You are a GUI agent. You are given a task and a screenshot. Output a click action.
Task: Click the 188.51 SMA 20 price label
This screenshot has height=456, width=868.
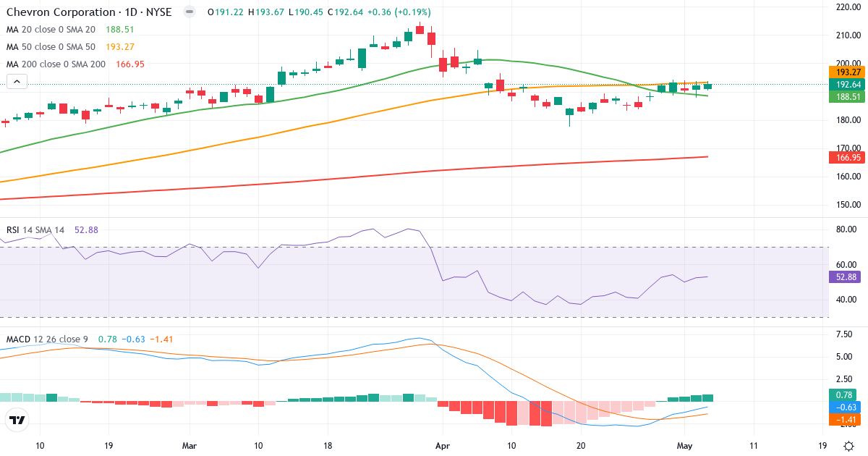pos(846,96)
